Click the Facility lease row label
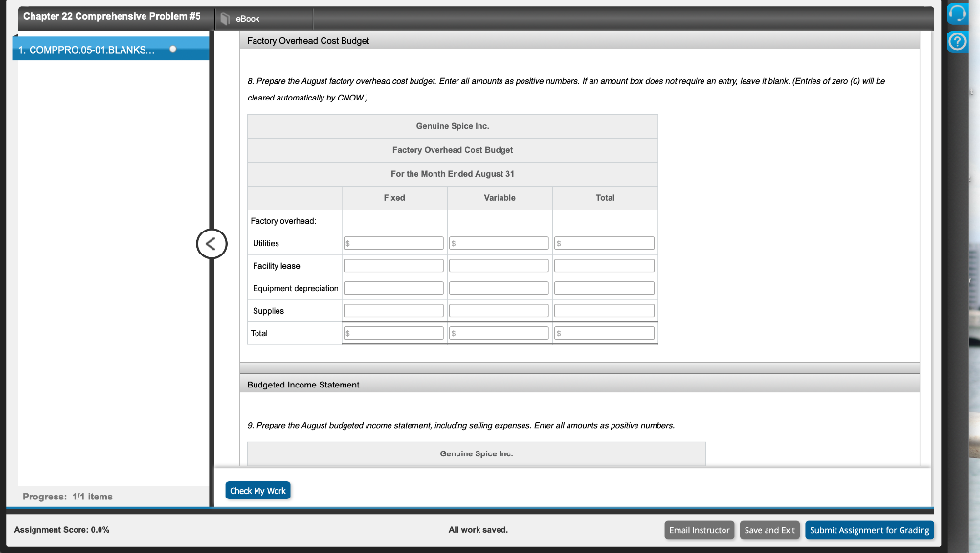The width and height of the screenshot is (980, 553). [x=277, y=266]
